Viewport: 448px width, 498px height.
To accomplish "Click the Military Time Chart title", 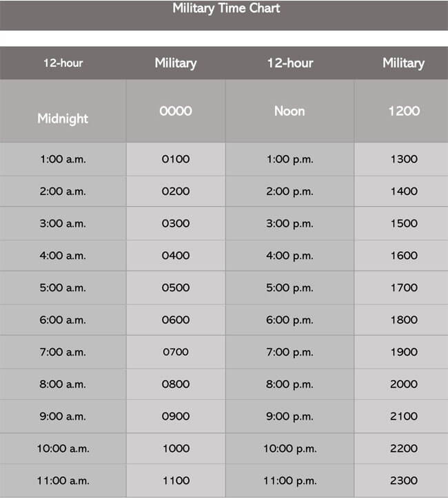I will coord(226,9).
